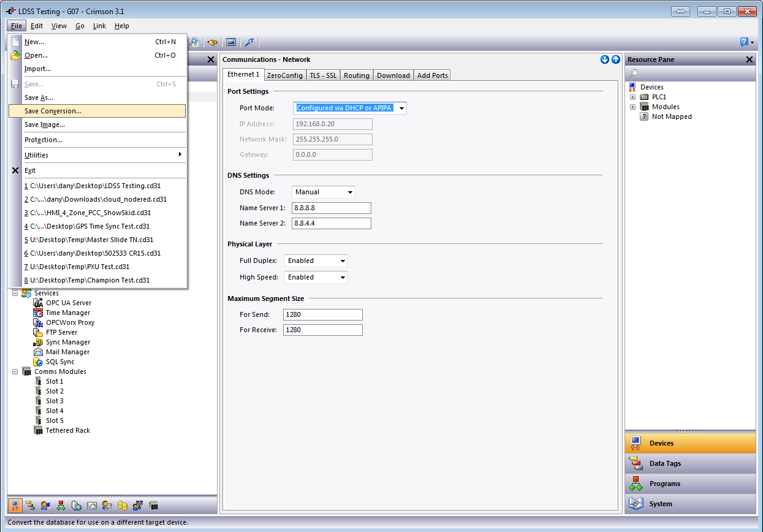
Task: Open the DNS Mode dropdown
Action: (350, 192)
